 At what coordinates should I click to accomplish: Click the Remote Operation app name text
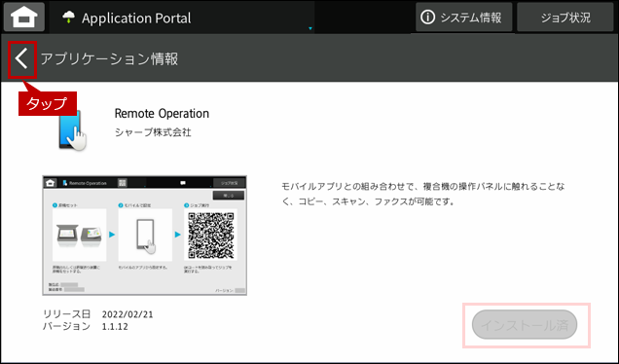(162, 113)
